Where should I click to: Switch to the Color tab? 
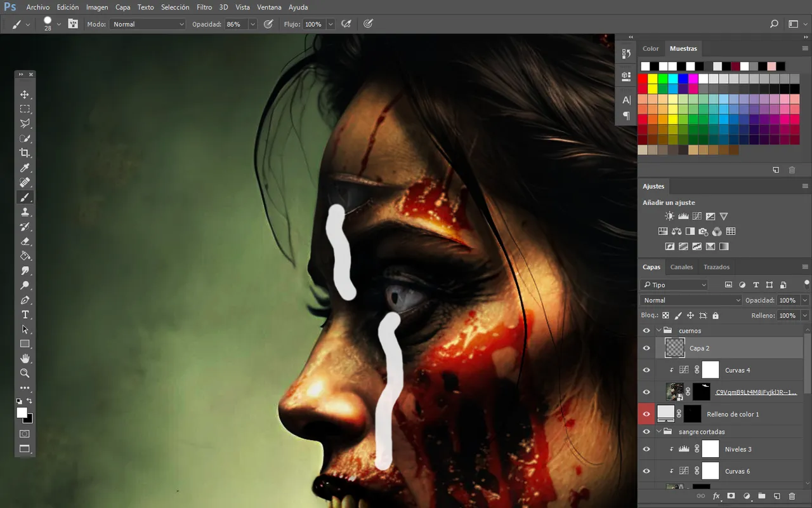(651, 48)
